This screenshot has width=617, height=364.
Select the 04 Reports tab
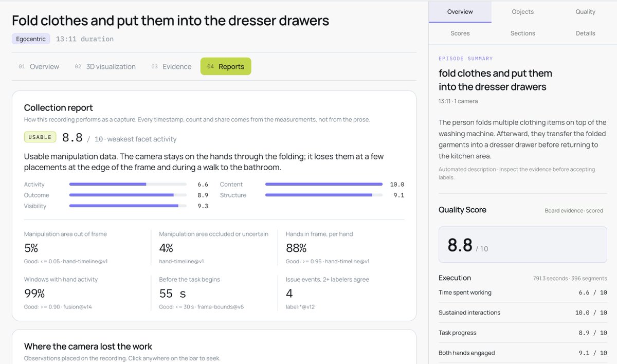226,66
